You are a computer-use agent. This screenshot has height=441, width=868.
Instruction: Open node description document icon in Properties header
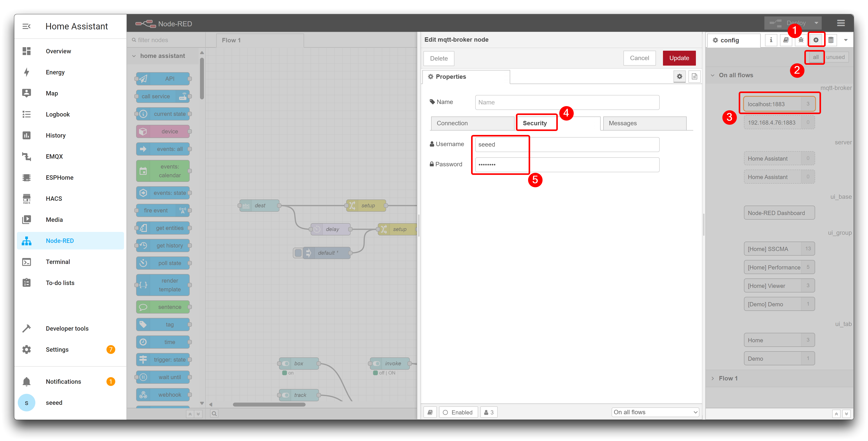(x=695, y=77)
